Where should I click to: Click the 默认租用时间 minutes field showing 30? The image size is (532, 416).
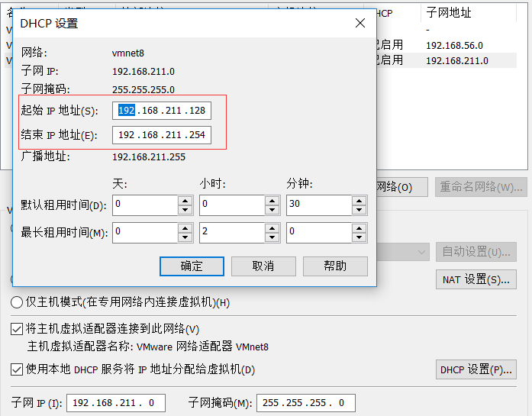pos(319,205)
